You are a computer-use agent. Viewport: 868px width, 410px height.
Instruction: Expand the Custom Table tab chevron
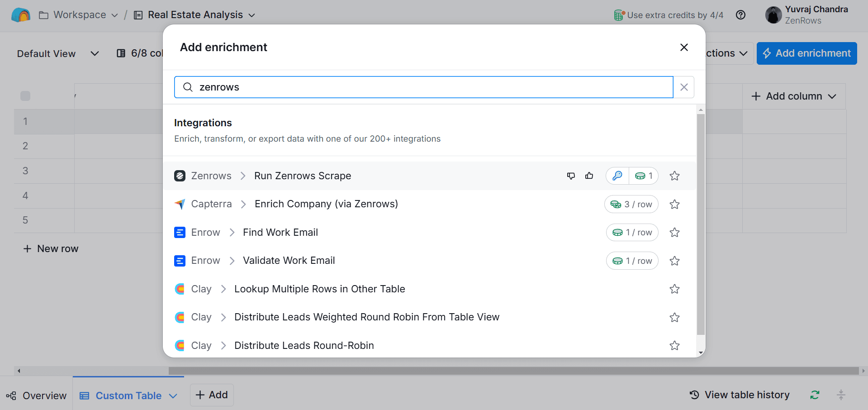click(x=173, y=396)
